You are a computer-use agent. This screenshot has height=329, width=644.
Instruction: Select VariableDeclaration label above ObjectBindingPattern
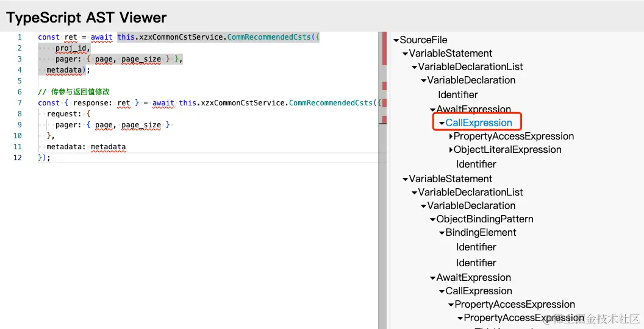471,205
